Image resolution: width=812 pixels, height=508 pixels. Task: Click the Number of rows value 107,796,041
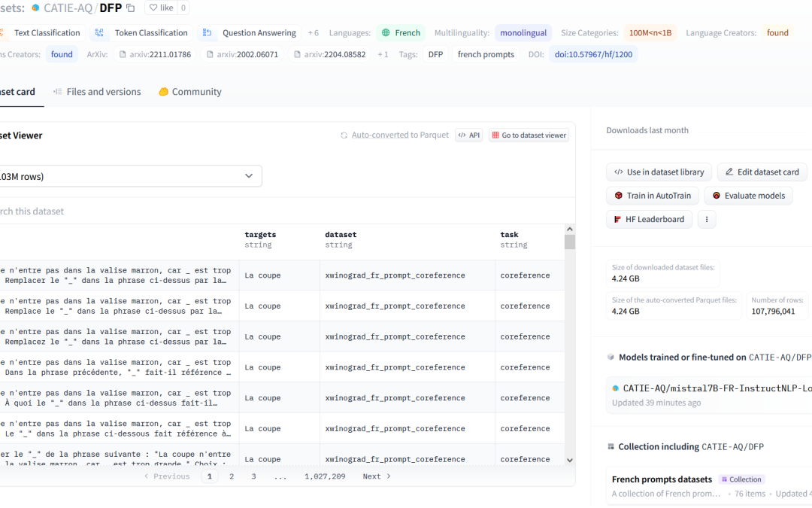click(x=773, y=311)
